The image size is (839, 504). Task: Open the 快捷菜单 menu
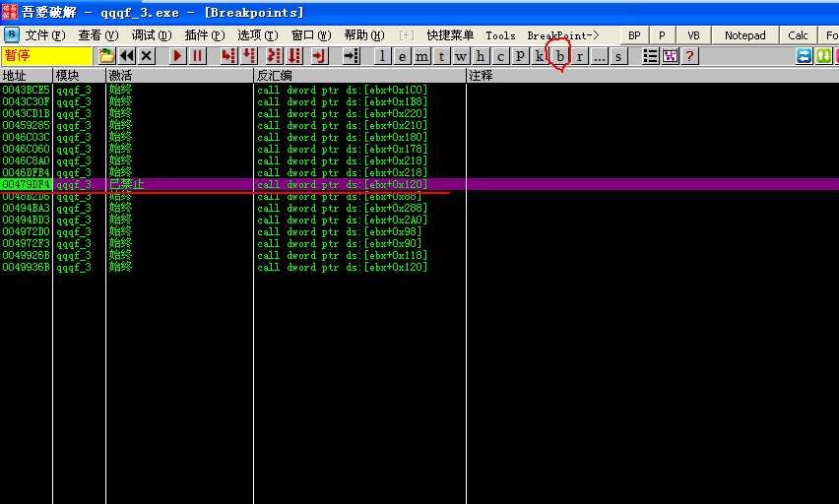[x=450, y=35]
